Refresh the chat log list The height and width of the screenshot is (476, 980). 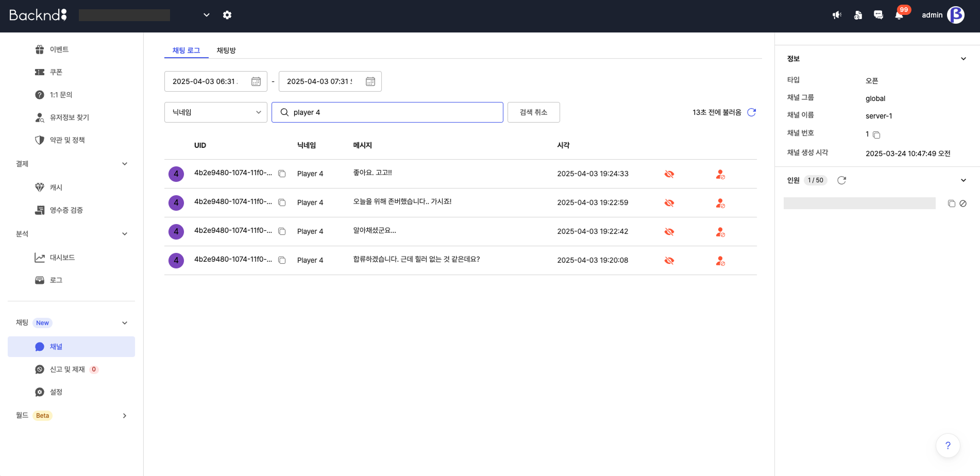click(752, 112)
